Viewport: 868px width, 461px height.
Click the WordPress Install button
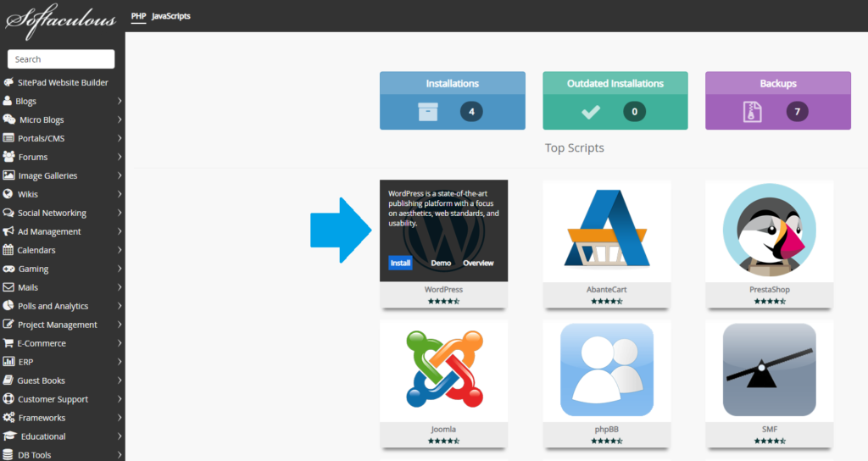coord(400,263)
